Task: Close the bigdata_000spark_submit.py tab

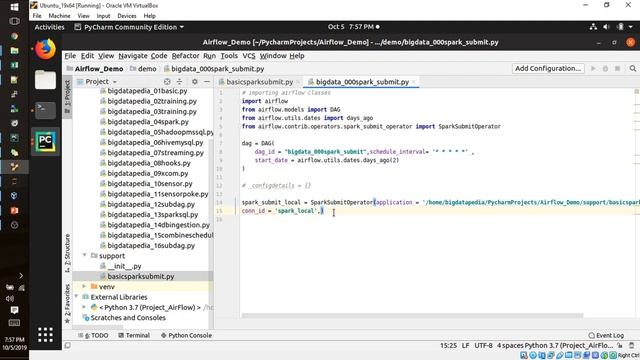Action: (x=413, y=82)
